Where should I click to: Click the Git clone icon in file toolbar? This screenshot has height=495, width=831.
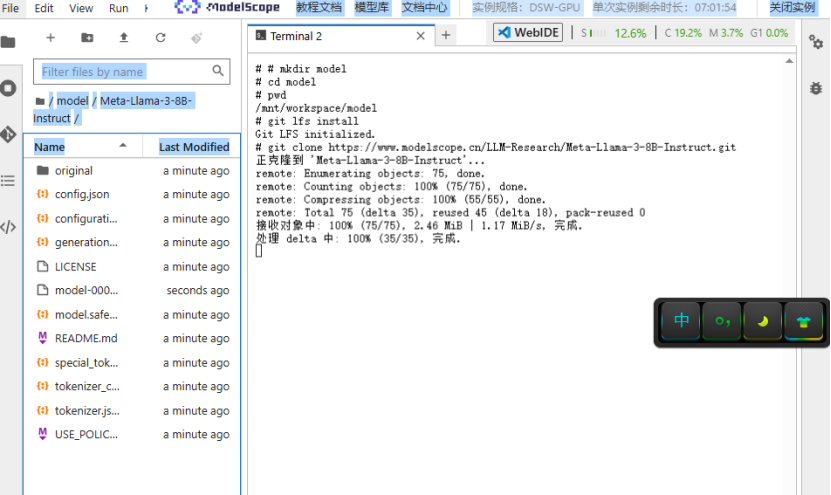click(197, 38)
